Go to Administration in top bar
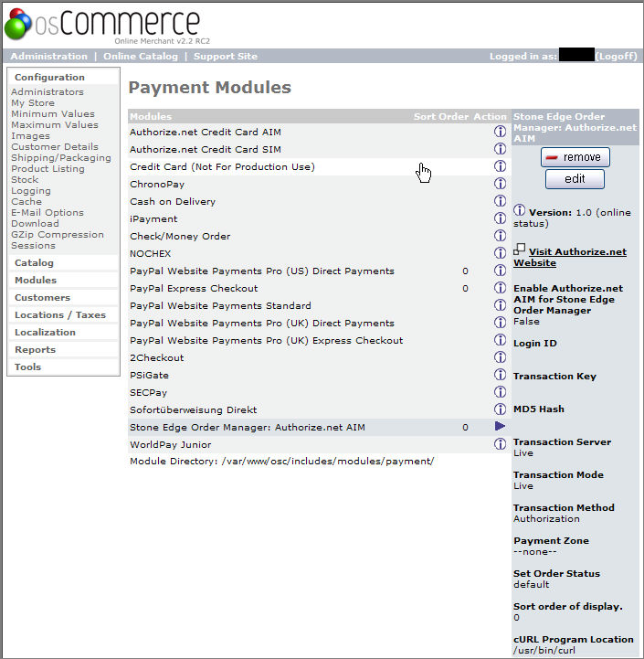The image size is (644, 659). coord(49,57)
